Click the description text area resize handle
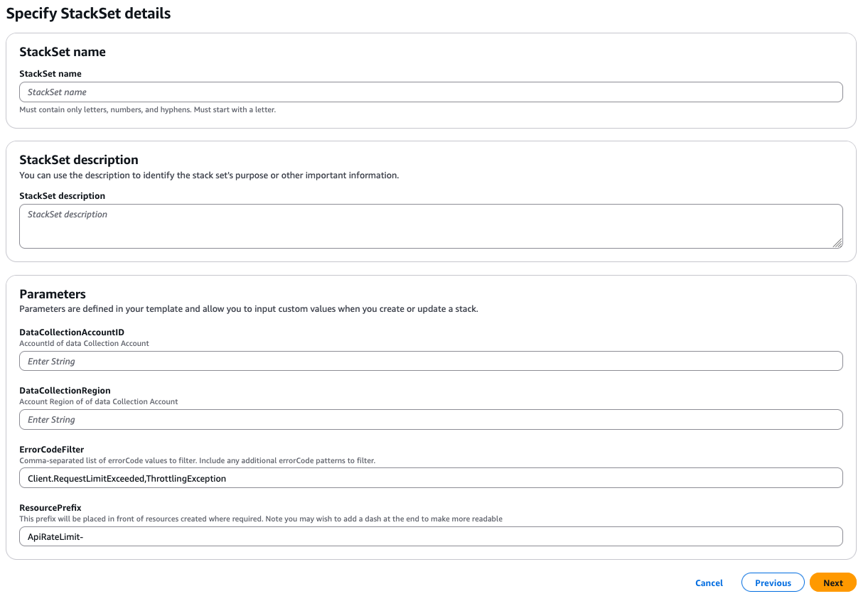The height and width of the screenshot is (601, 868). click(x=837, y=243)
